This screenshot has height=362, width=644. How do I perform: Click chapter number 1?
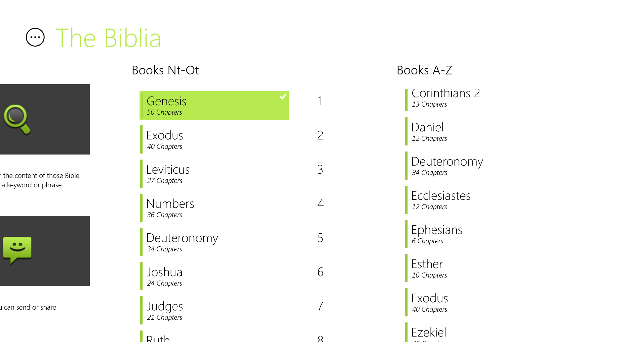click(320, 101)
